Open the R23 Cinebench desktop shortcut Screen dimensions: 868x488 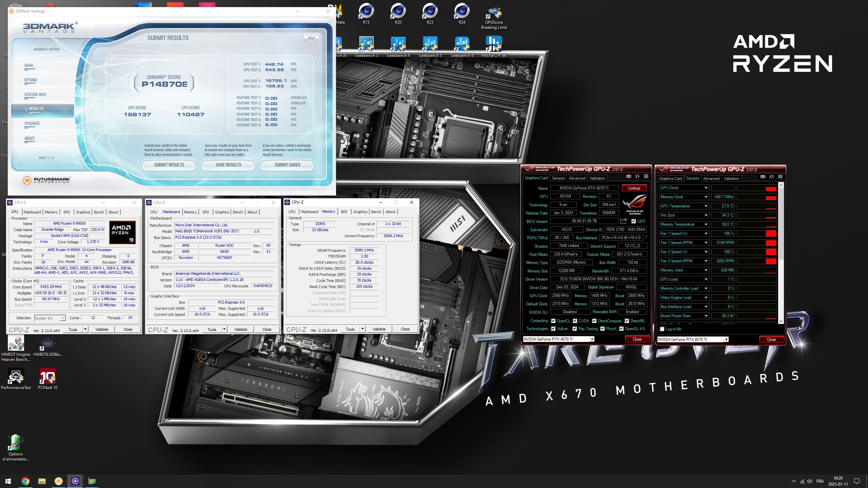coord(430,14)
